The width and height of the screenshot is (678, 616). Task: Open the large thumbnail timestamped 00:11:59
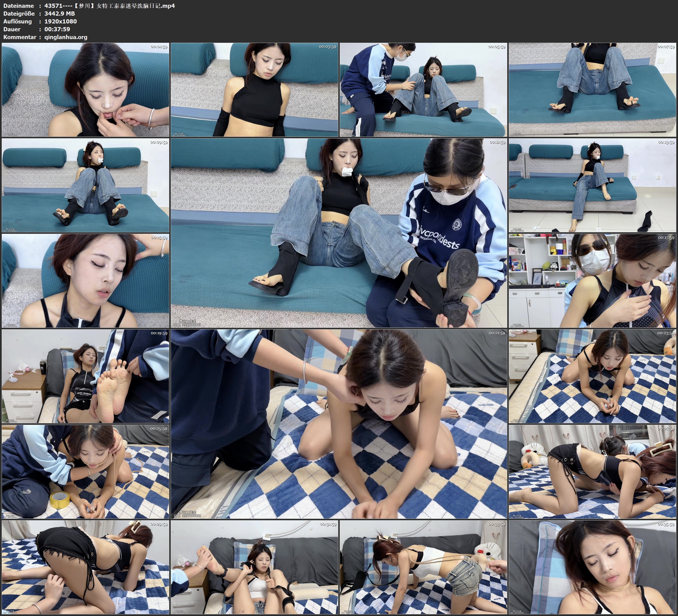(x=339, y=233)
